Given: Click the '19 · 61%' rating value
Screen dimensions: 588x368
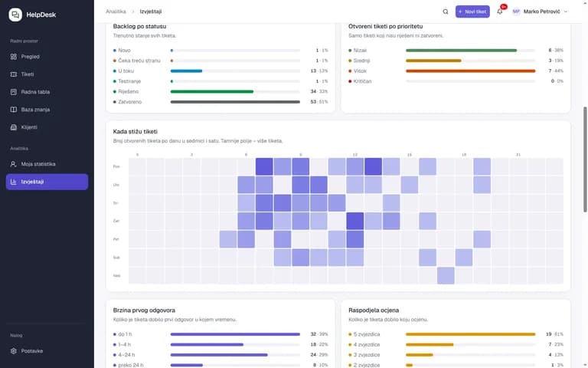Looking at the screenshot, I should coord(554,334).
